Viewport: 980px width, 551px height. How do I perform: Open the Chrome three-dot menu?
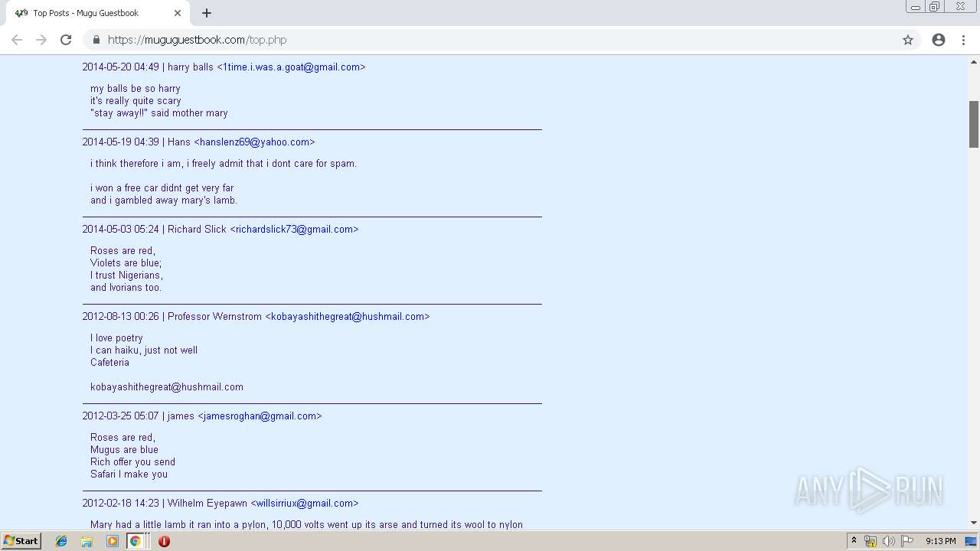click(963, 40)
